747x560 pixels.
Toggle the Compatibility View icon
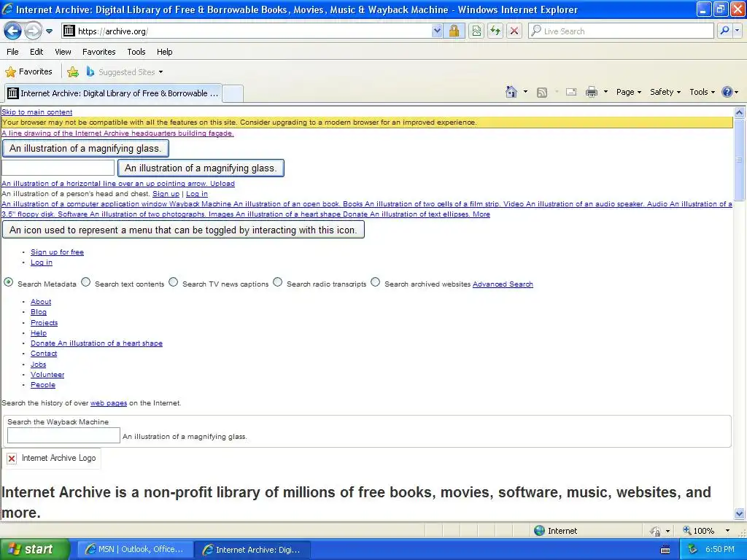tap(476, 31)
